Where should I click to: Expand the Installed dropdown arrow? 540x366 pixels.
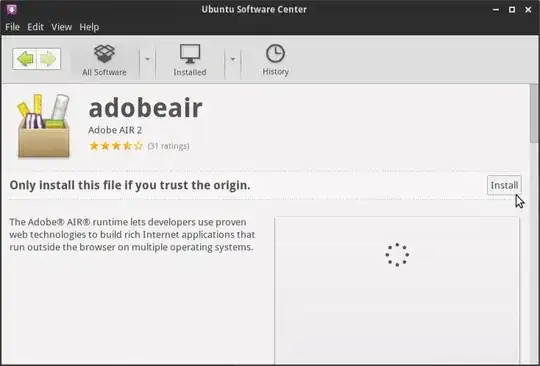click(x=233, y=59)
